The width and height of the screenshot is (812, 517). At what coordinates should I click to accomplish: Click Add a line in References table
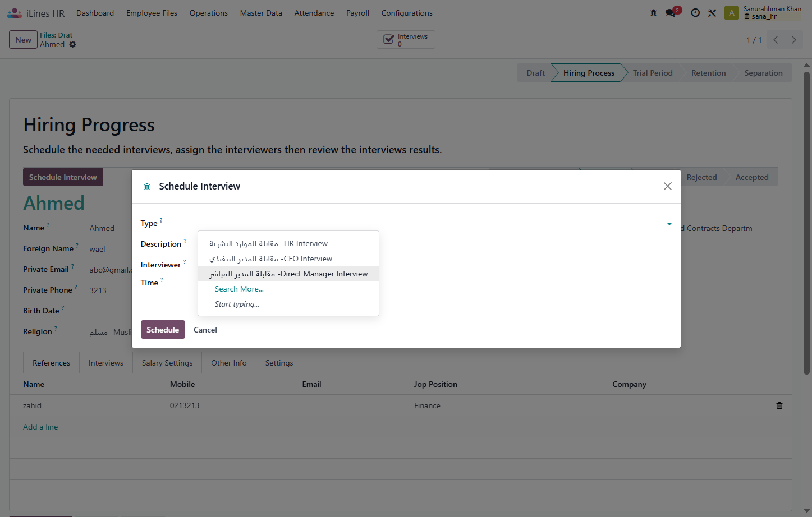[x=40, y=427]
